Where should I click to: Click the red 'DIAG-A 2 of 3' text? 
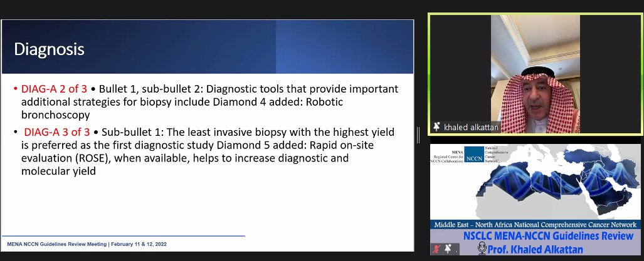54,89
